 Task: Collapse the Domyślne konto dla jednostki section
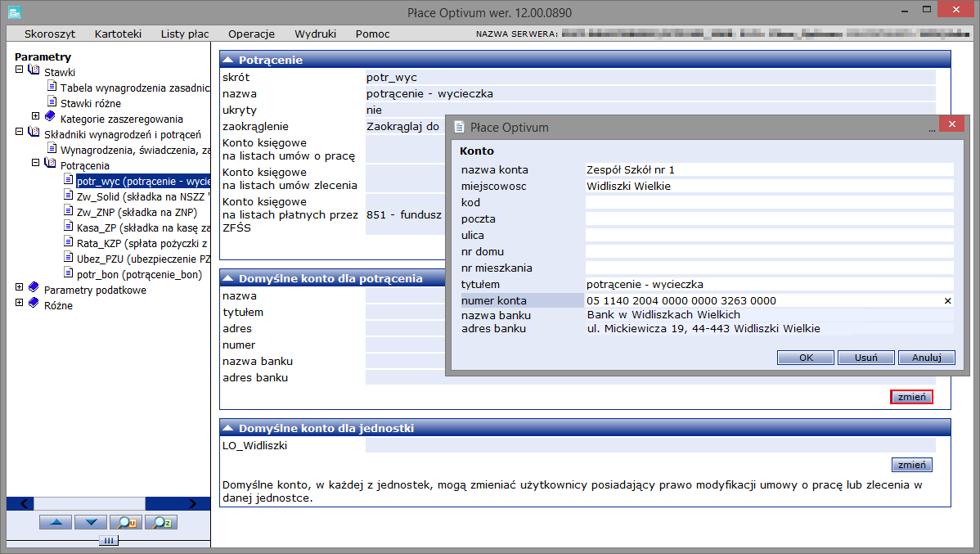[228, 428]
